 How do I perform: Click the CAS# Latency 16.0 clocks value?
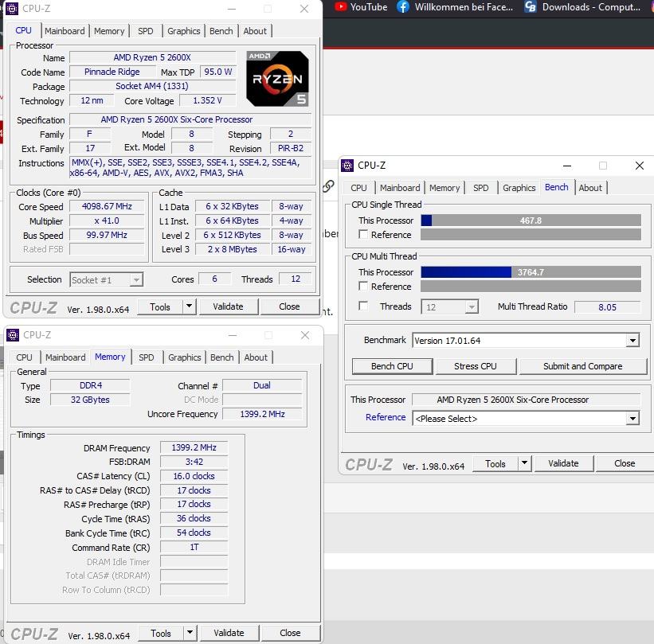click(x=194, y=475)
